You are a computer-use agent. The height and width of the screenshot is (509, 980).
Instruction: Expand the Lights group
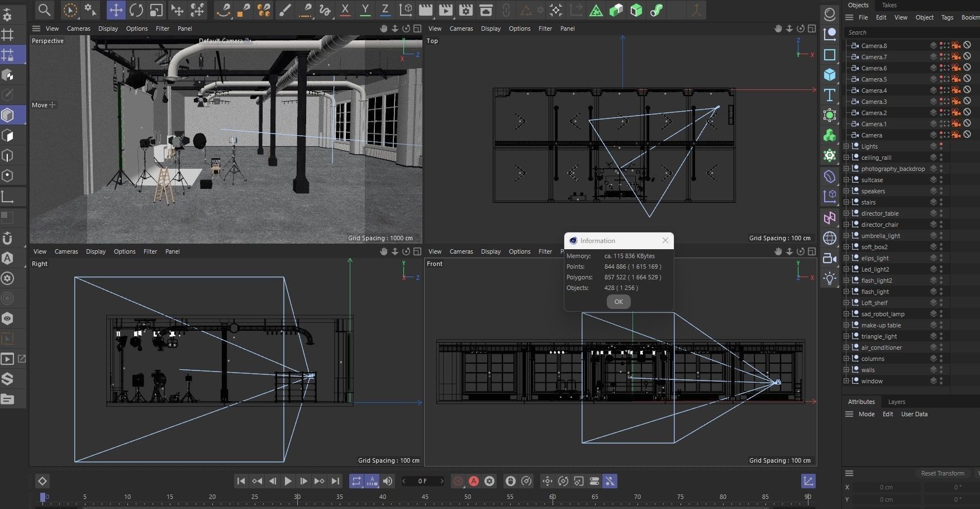[x=846, y=146]
